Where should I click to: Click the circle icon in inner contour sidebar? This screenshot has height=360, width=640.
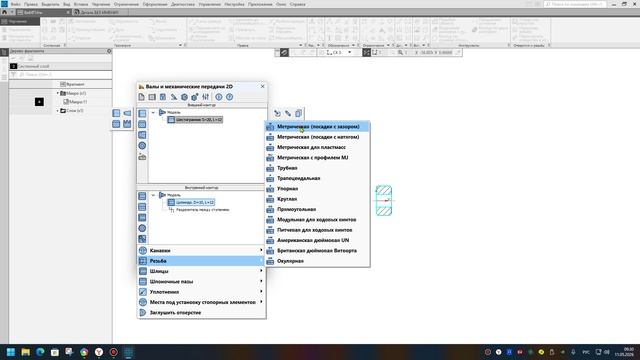[142, 228]
